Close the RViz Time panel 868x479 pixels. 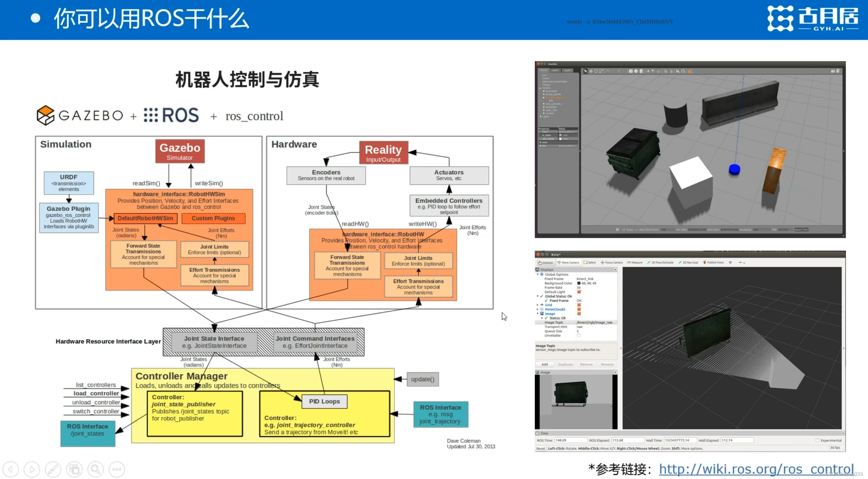point(843,434)
